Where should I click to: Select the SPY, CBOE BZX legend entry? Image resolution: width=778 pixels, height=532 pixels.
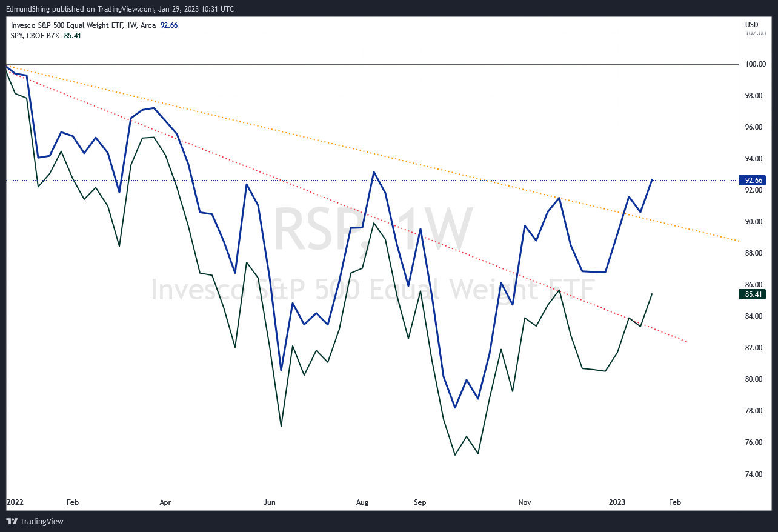pos(36,36)
